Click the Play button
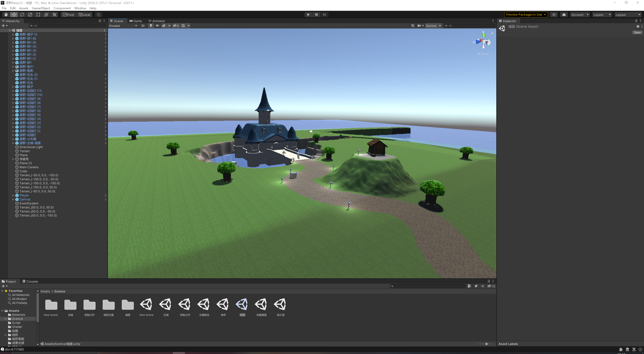 pos(308,15)
